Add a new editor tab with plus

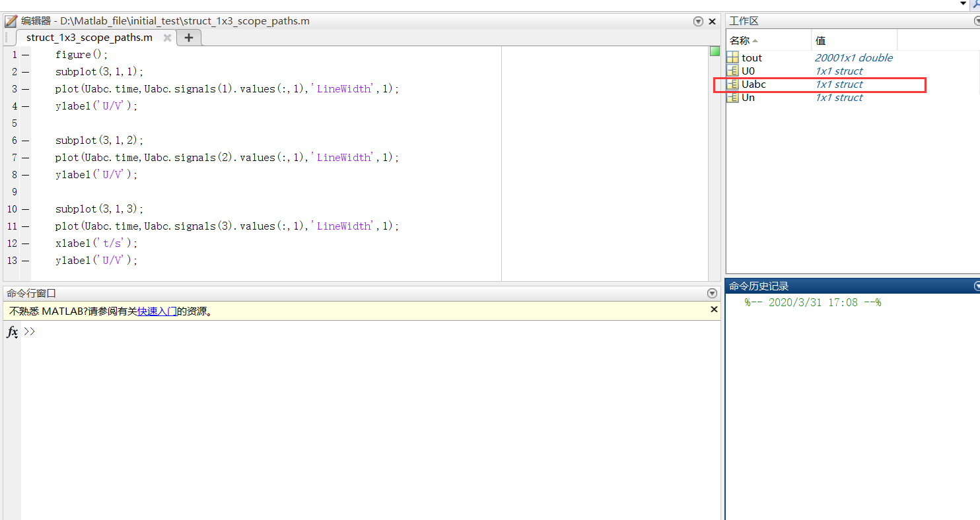189,38
